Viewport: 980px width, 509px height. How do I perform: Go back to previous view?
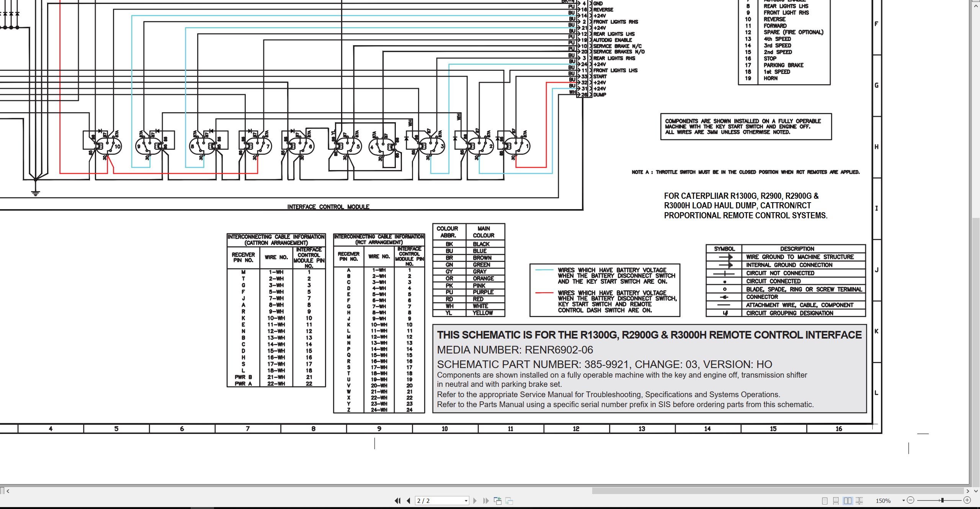pos(498,501)
